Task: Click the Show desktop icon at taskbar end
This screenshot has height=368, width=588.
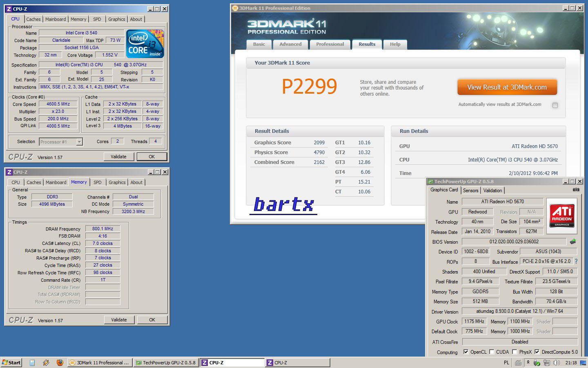Action: pyautogui.click(x=583, y=363)
